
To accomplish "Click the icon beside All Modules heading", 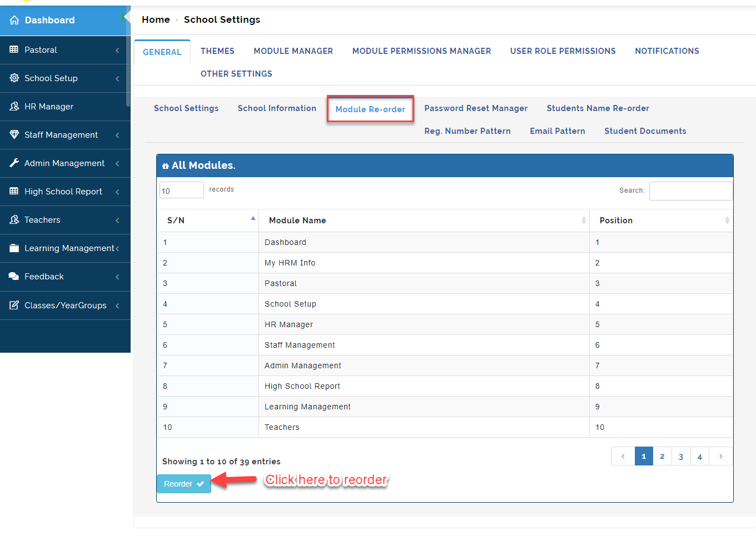I will 166,166.
